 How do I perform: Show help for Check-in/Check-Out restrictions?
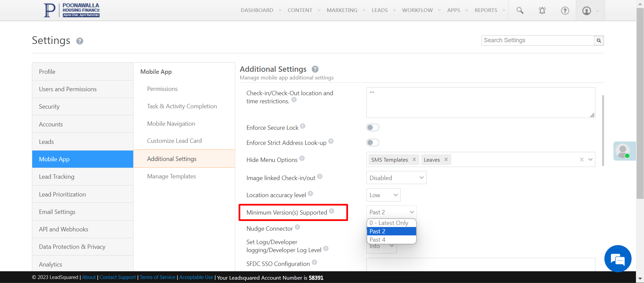click(294, 100)
